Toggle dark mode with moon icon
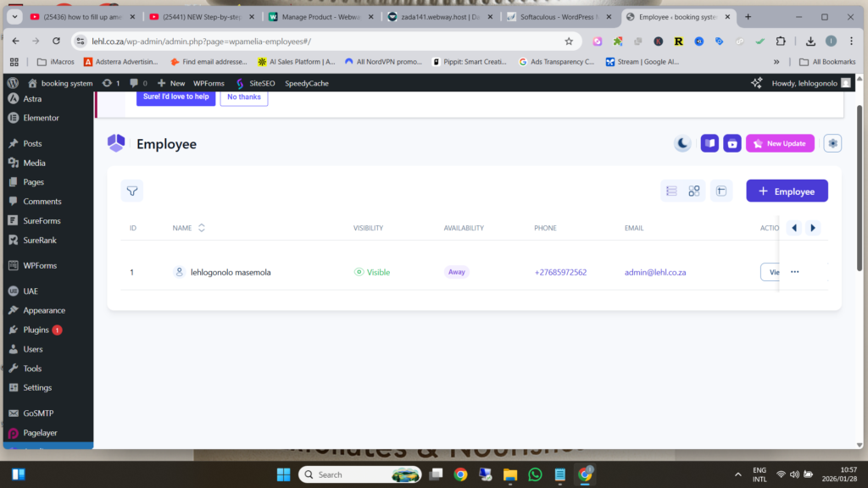868x488 pixels. tap(682, 144)
